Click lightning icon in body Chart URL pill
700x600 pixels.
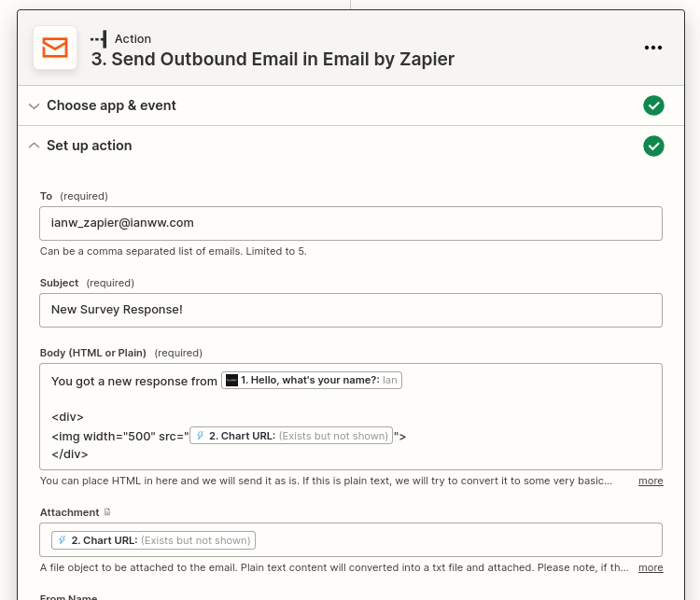201,435
